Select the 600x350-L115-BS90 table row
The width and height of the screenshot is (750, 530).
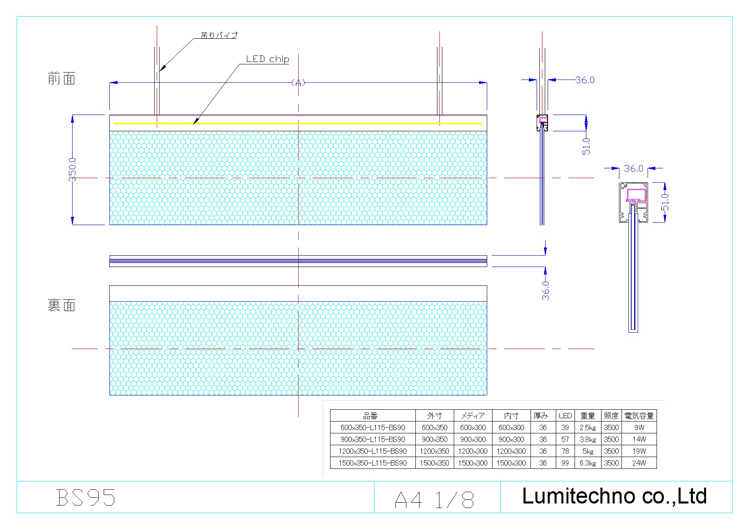click(372, 427)
